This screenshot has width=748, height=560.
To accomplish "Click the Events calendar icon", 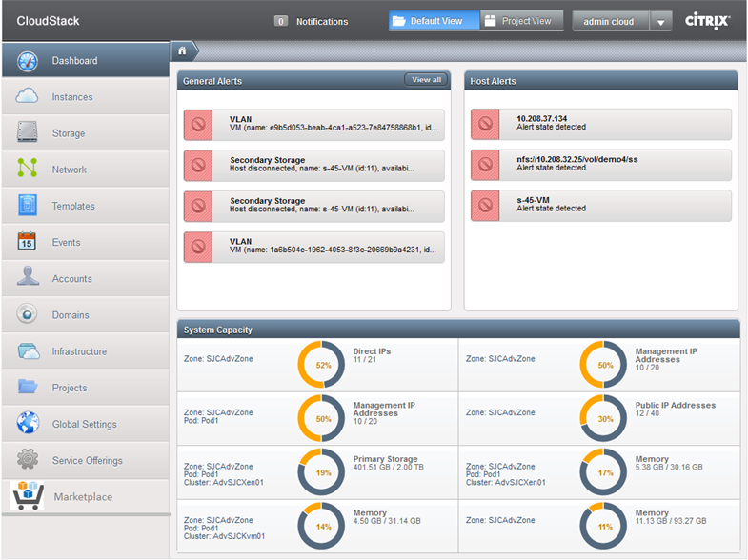I will 28,241.
